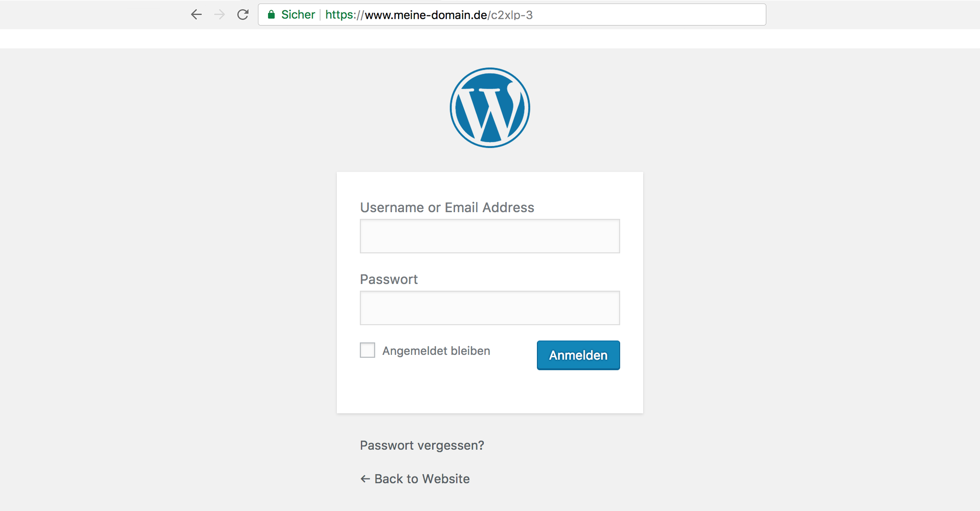This screenshot has height=511, width=980.
Task: Click inside the Passwort input box
Action: (x=490, y=307)
